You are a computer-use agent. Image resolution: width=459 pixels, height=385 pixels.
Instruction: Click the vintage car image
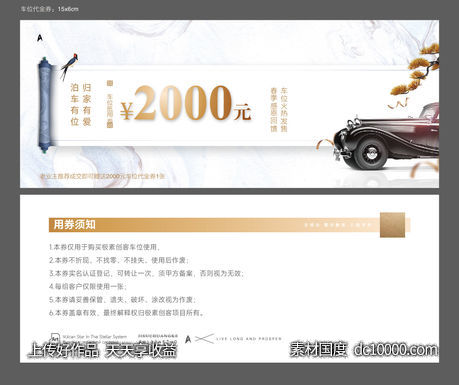pyautogui.click(x=386, y=137)
